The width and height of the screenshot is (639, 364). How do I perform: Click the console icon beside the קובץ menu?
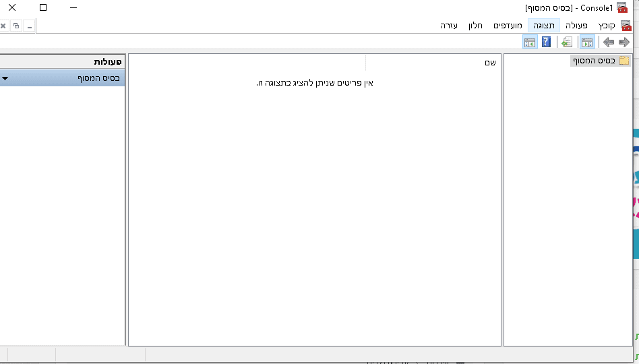tap(626, 26)
